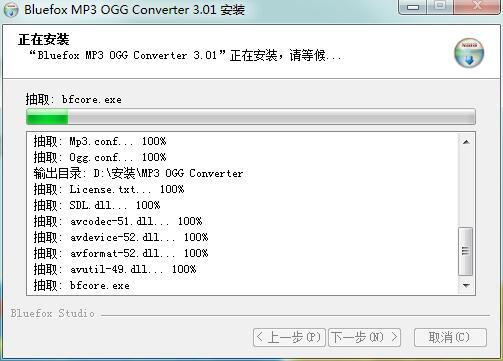Click the heading '正在安装'

pos(44,39)
